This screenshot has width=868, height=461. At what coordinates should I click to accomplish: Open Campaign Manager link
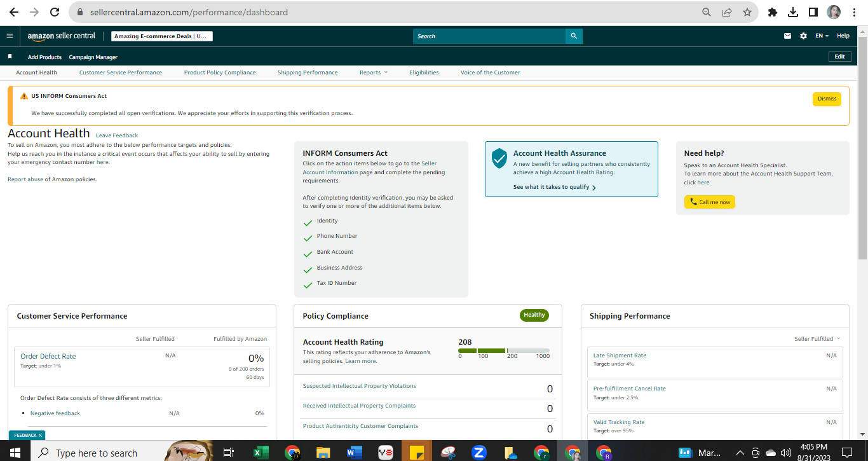pos(93,57)
